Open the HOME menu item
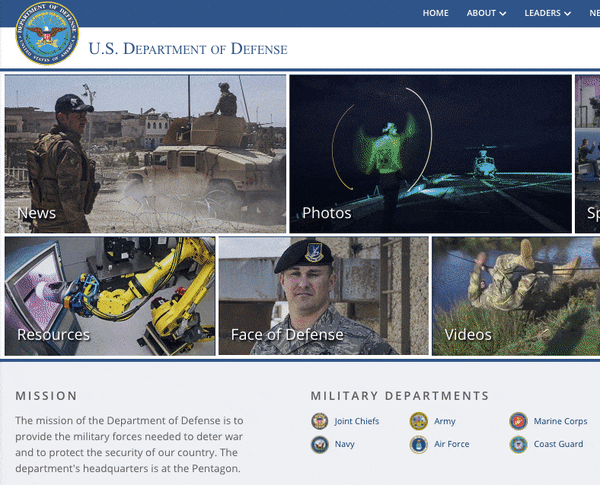Screen dimensions: 600x485 pyautogui.click(x=435, y=13)
